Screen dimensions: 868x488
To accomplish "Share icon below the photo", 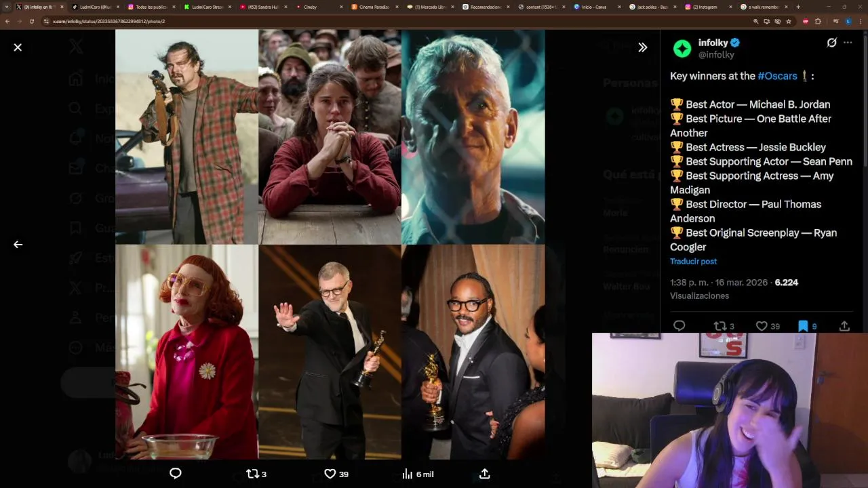I will pyautogui.click(x=484, y=474).
